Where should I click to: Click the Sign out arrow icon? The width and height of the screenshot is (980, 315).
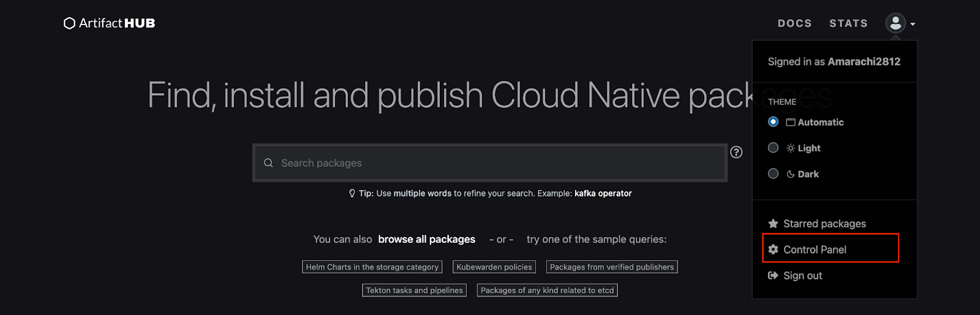click(x=773, y=275)
